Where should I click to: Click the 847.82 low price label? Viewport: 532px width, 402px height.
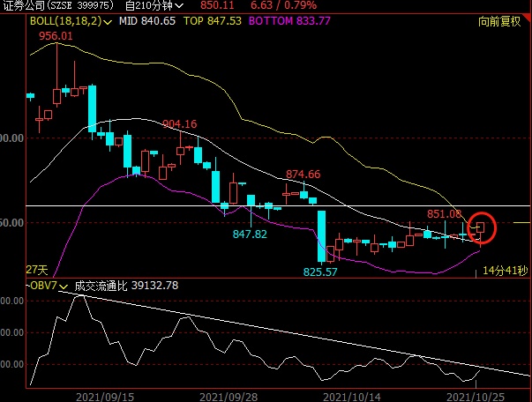click(250, 234)
